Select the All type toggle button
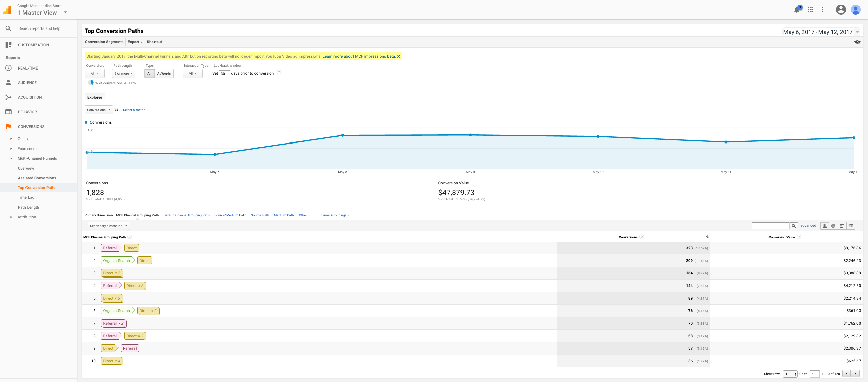868x382 pixels. coord(149,74)
